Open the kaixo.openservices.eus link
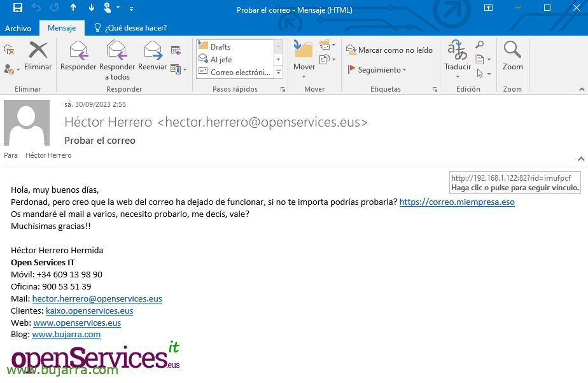Viewport: 588px width, 383px height. tap(89, 310)
